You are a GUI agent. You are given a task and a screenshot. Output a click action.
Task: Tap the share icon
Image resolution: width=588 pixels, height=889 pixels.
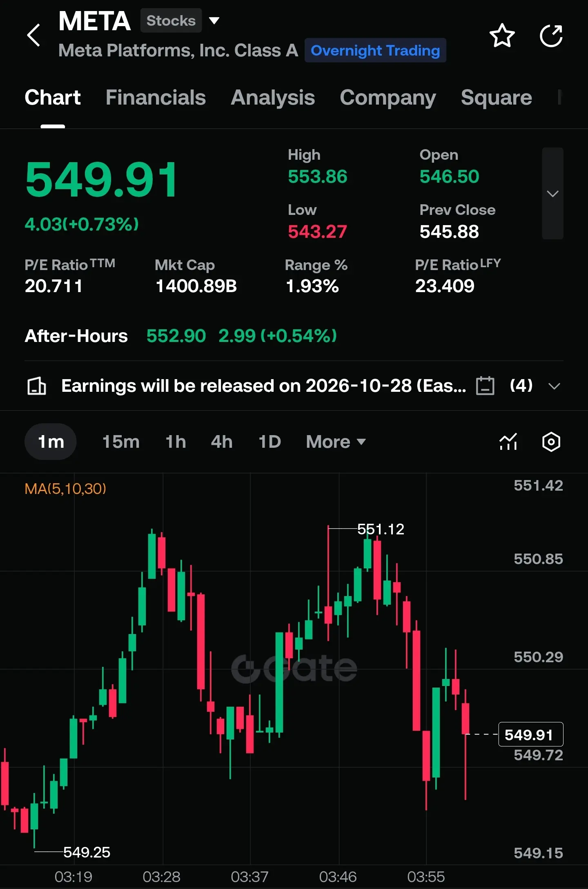point(551,36)
